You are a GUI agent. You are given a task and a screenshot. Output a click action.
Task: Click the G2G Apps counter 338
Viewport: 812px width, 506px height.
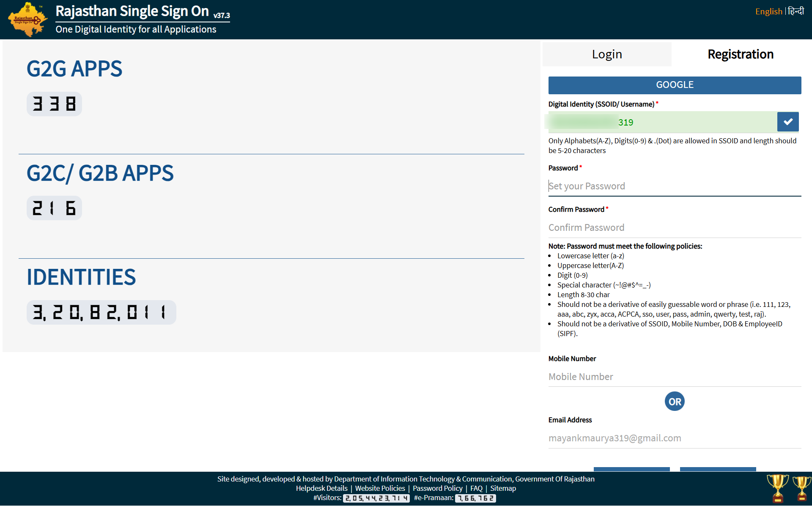coord(54,104)
